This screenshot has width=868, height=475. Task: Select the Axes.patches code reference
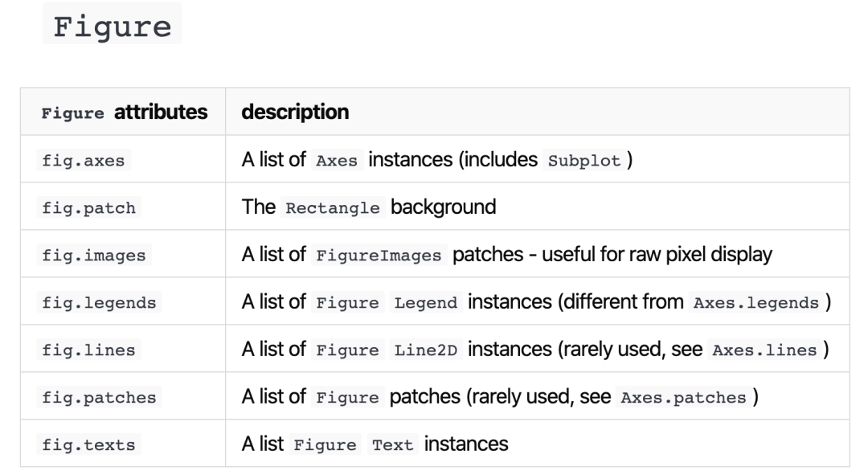point(684,398)
